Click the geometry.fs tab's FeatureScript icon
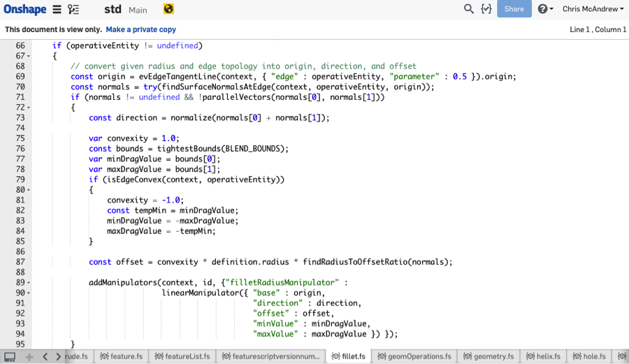 click(468, 356)
